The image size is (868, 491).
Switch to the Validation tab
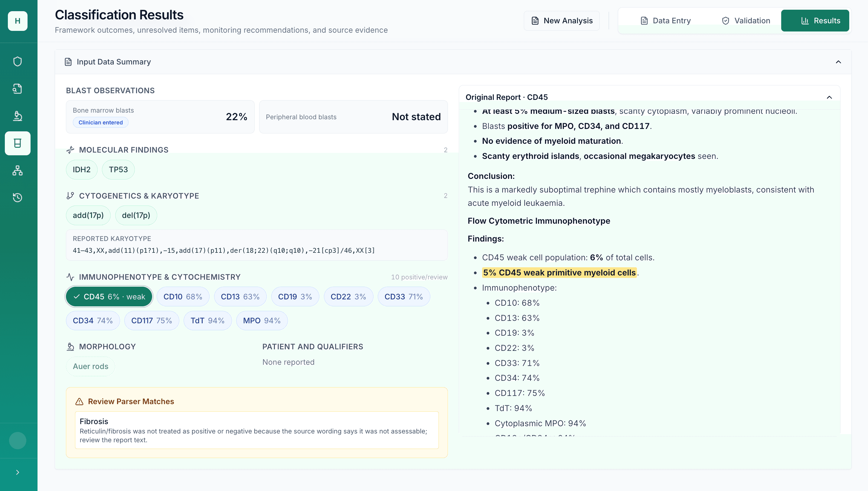pos(746,21)
